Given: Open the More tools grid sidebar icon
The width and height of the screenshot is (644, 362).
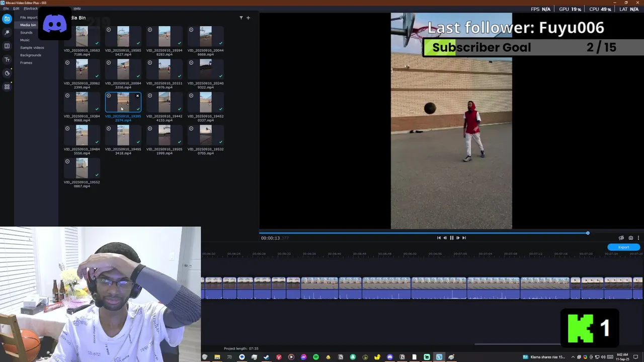Looking at the screenshot, I should pyautogui.click(x=7, y=86).
